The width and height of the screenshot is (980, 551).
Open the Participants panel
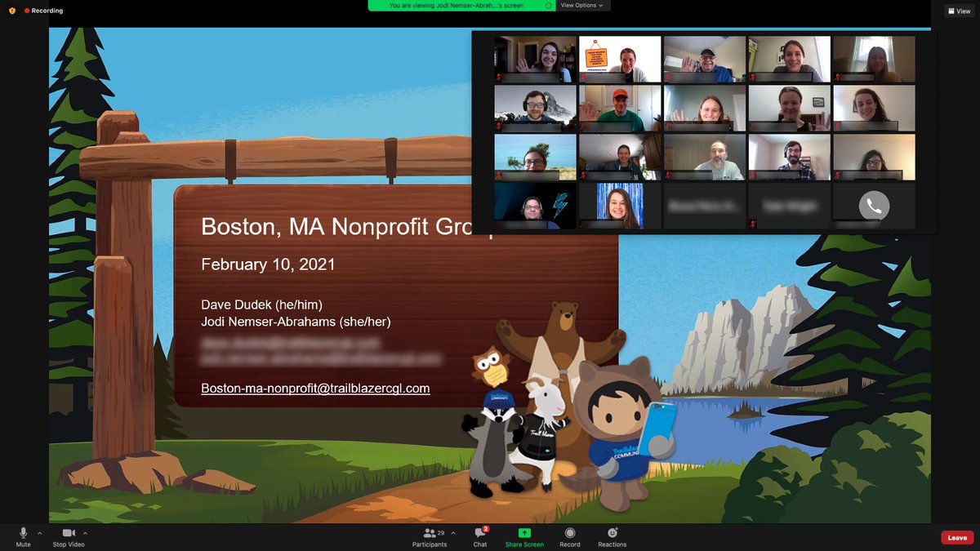(x=430, y=536)
